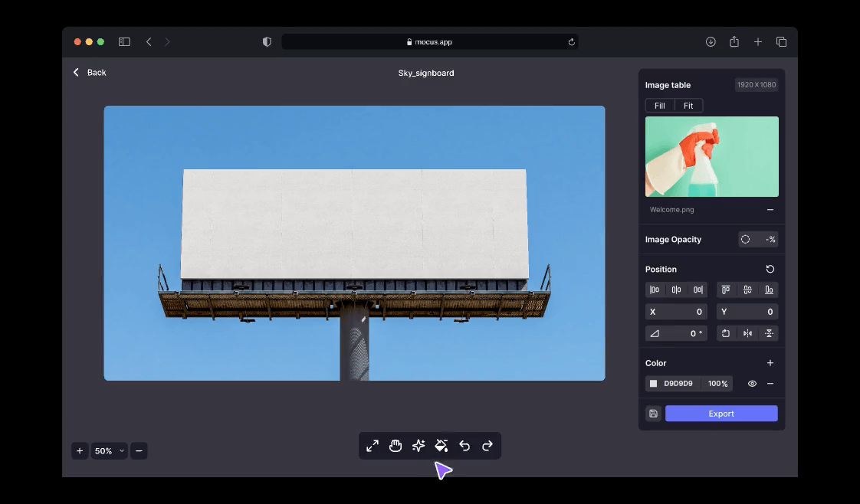Switch image scaling to Fit
Screen dimensions: 860x504
coord(688,106)
